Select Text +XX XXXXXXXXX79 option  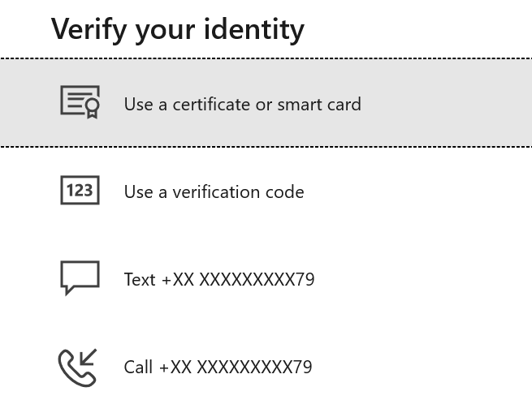[x=218, y=280]
